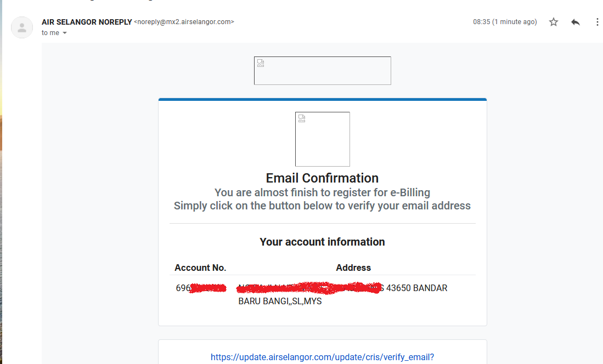Viewport: 603px width, 364px height.
Task: Open the three-dot more options menu
Action: [x=597, y=22]
